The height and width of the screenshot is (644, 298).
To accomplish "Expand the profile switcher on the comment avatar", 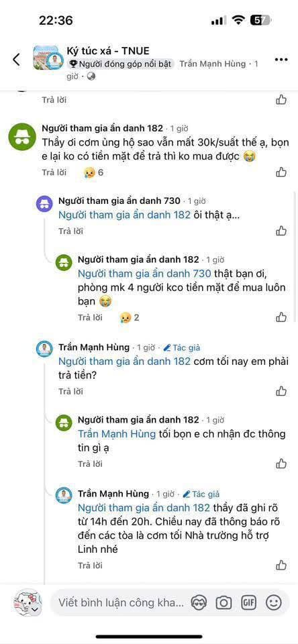I will (x=35, y=610).
